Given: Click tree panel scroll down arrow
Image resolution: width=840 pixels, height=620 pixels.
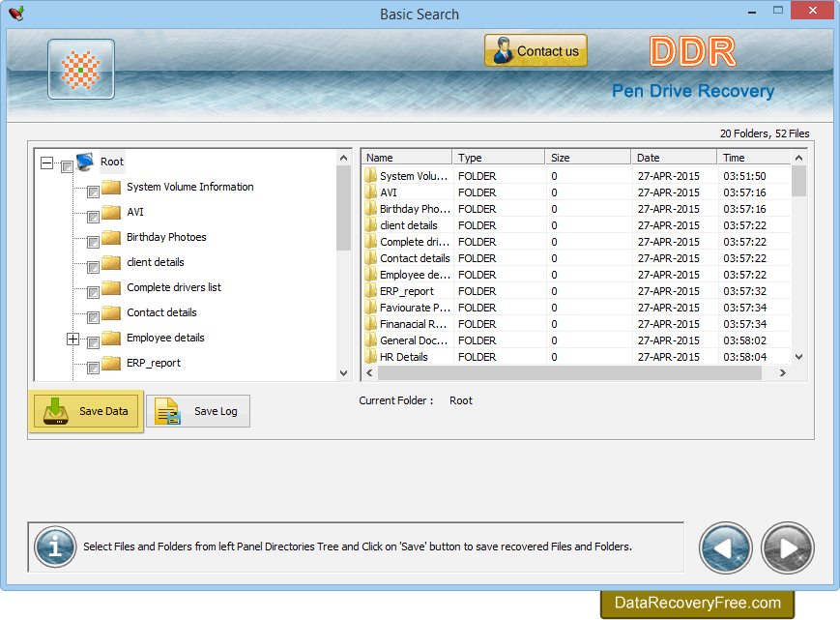Looking at the screenshot, I should pos(343,373).
